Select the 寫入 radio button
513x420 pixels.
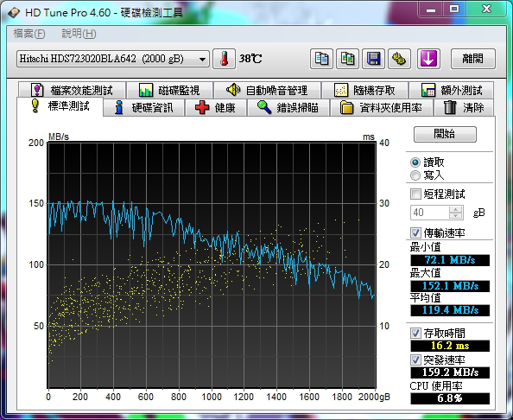[x=415, y=175]
